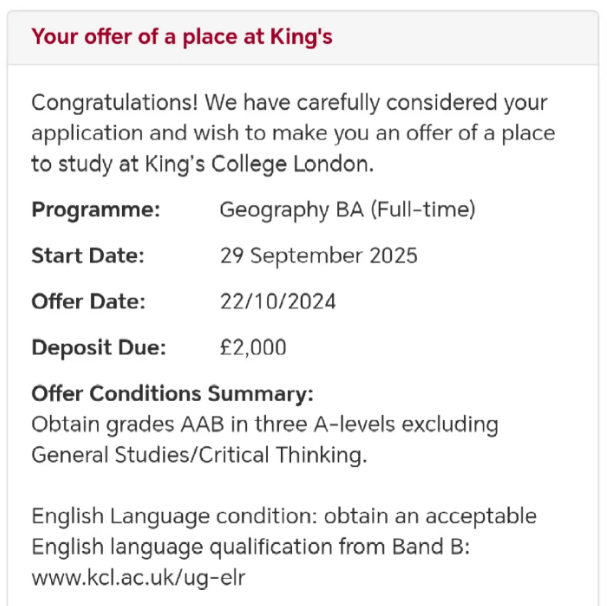Click the Offer Date label

coord(89,302)
